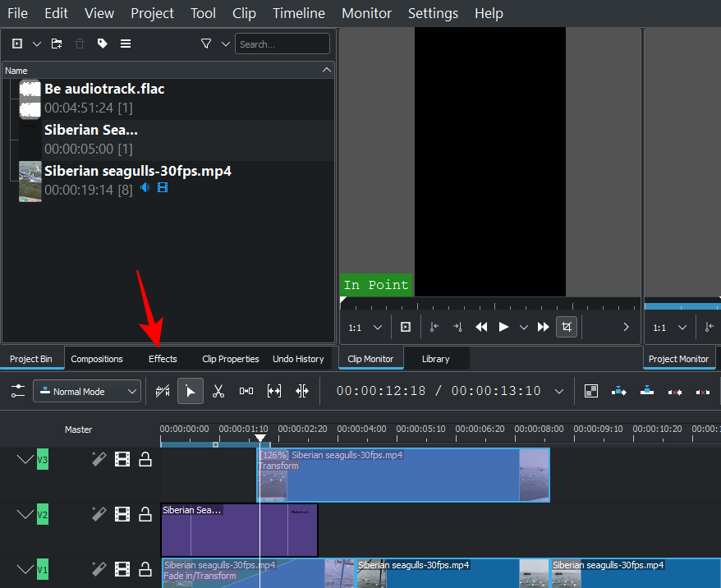Click the filter funnel icon
This screenshot has width=721, height=588.
pyautogui.click(x=206, y=44)
